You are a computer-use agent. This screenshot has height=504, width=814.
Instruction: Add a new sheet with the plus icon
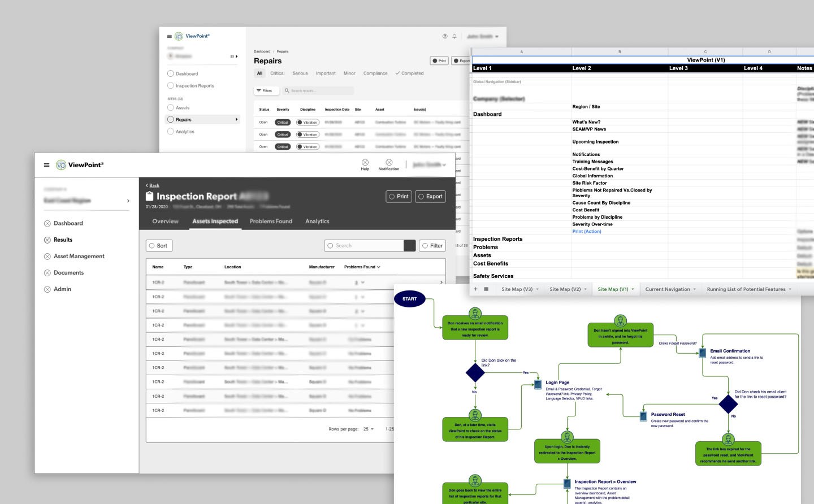click(x=475, y=289)
